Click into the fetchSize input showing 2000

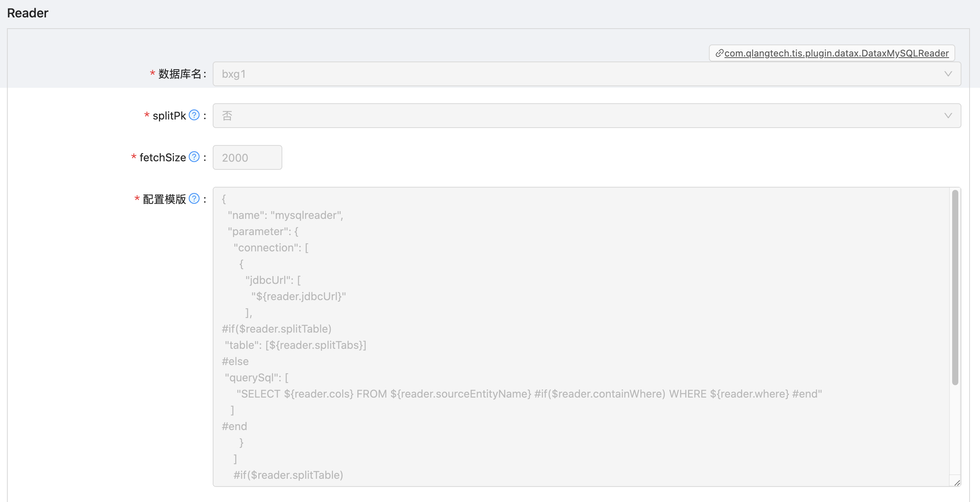tap(247, 157)
